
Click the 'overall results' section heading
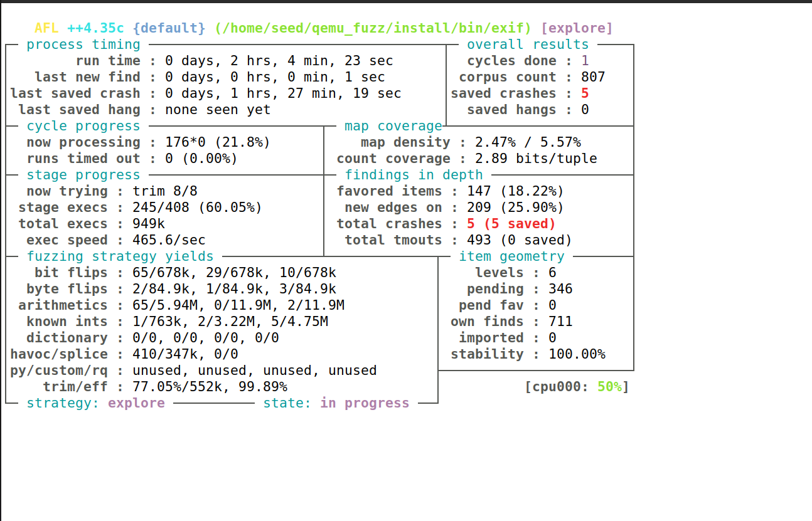click(x=528, y=45)
